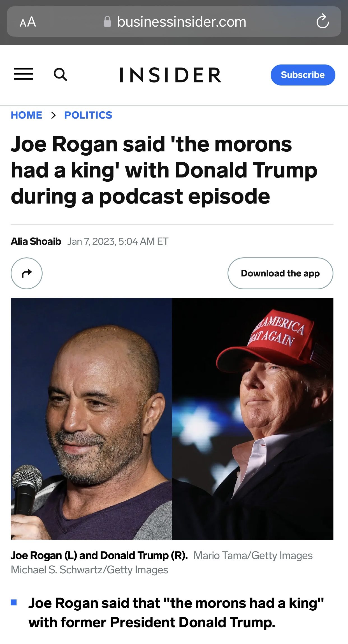
Task: Go to the INSIDER logo homepage
Action: tap(171, 75)
